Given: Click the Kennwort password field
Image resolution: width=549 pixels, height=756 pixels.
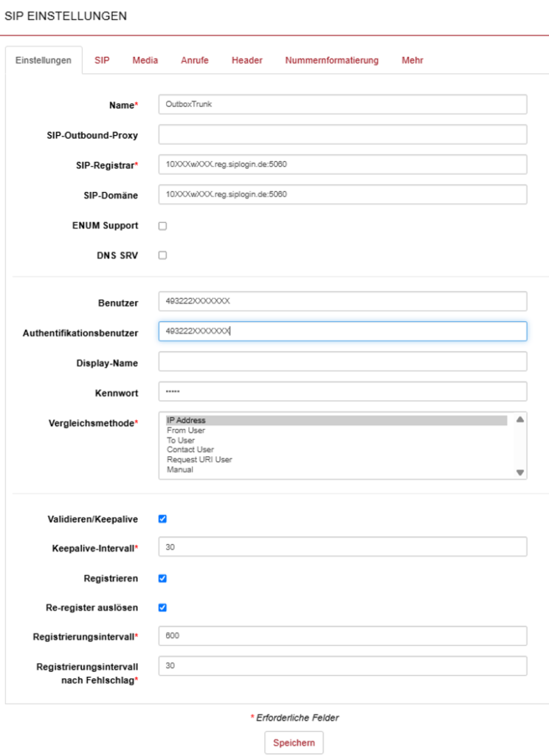Looking at the screenshot, I should 342,391.
